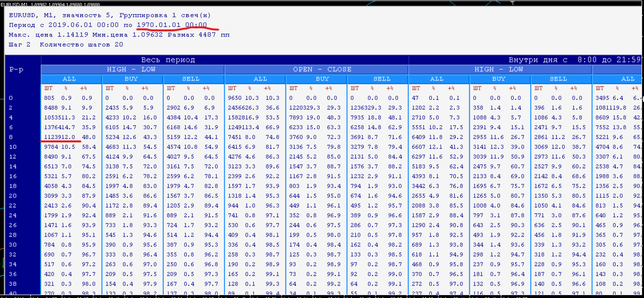Click the value 8490 in row 12

[x=51, y=157]
